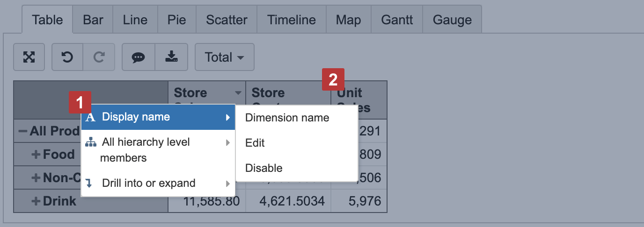Image resolution: width=644 pixels, height=227 pixels.
Task: Expand the Food row
Action: (36, 154)
